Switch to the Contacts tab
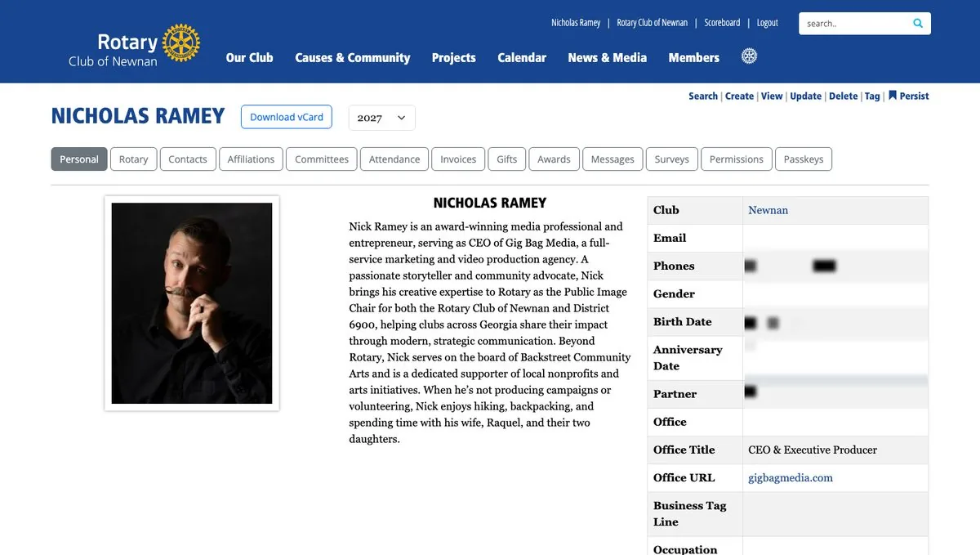 point(188,159)
